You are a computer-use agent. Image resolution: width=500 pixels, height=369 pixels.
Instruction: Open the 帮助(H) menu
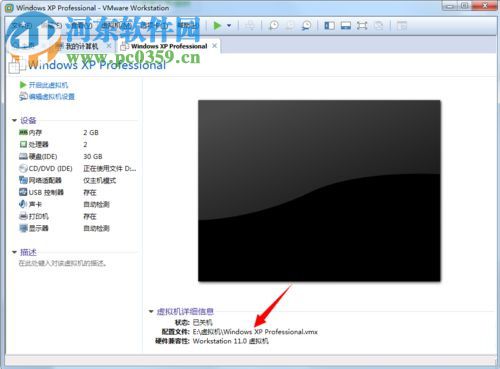tap(188, 25)
